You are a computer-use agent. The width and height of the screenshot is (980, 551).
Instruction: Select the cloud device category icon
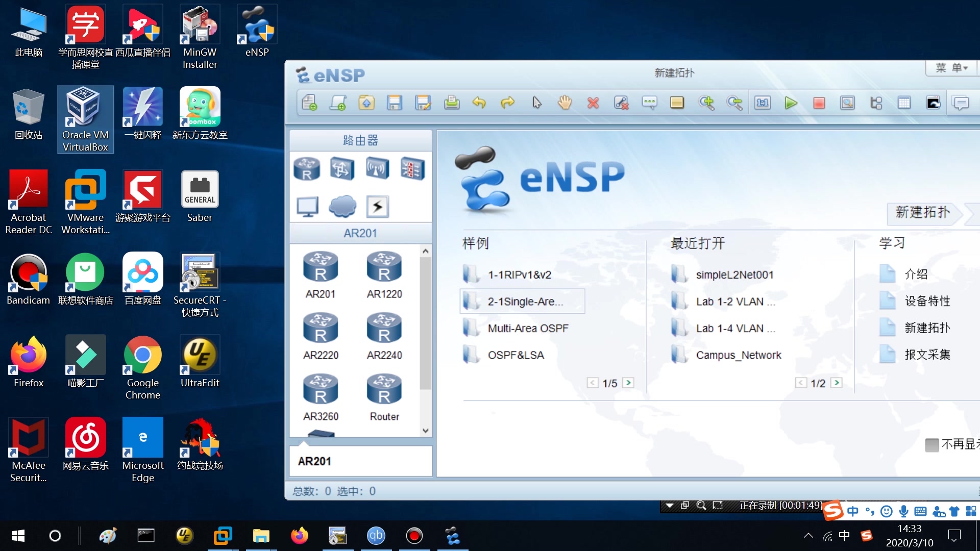point(342,206)
